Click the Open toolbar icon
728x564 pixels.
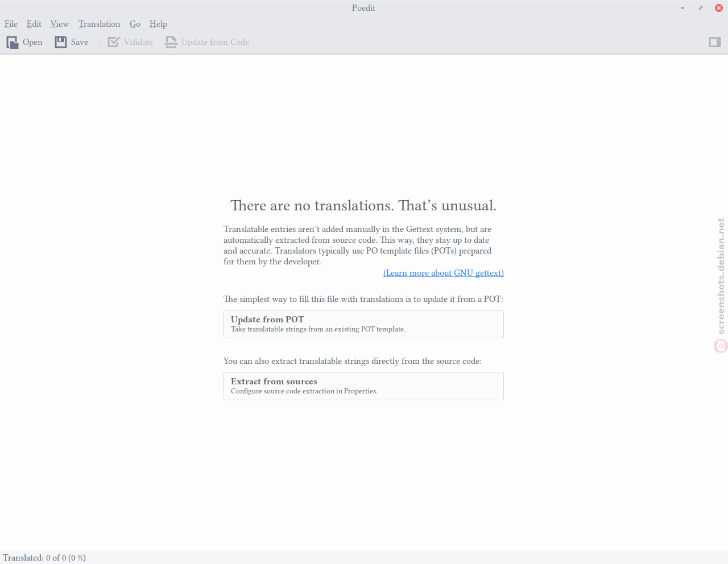coord(13,42)
